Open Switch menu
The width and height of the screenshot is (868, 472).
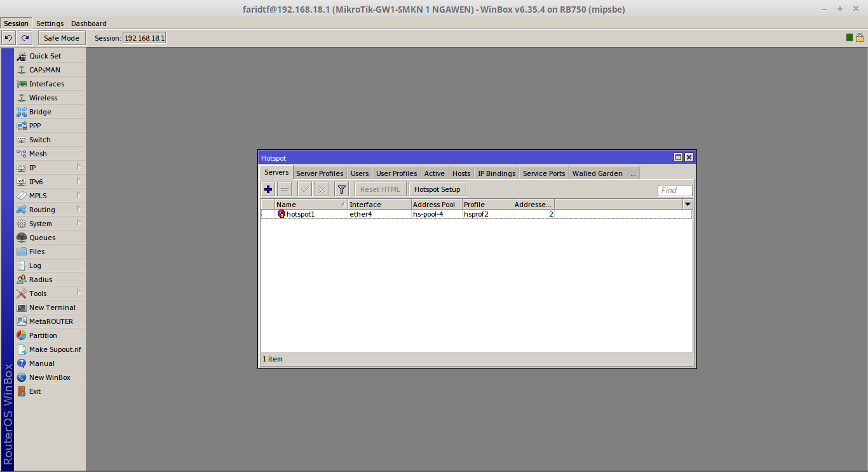pyautogui.click(x=50, y=140)
